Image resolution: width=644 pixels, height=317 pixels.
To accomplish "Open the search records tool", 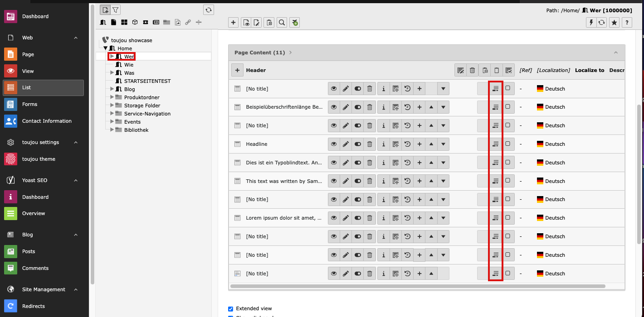I will coord(282,22).
